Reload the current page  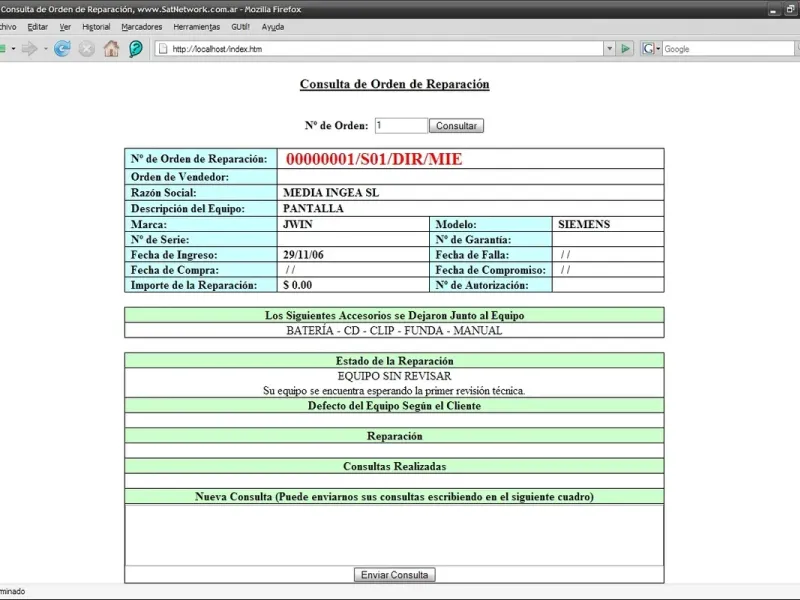(62, 49)
